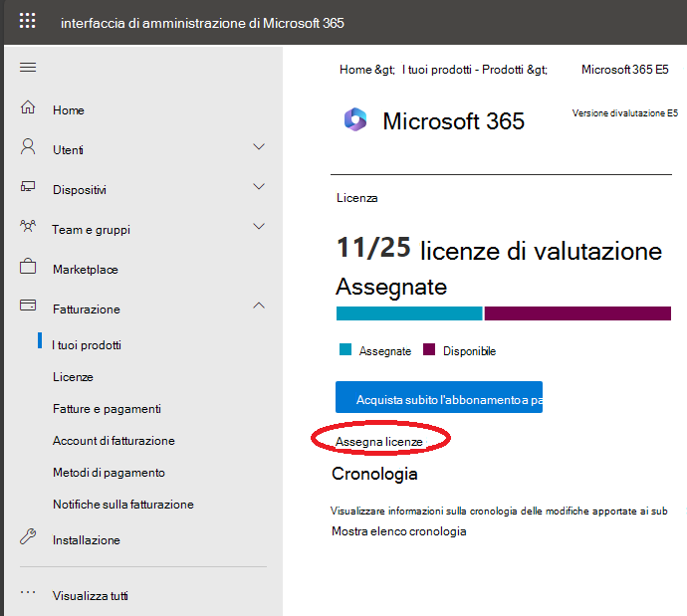Click Versione di valutazione E5 text

coord(625,113)
